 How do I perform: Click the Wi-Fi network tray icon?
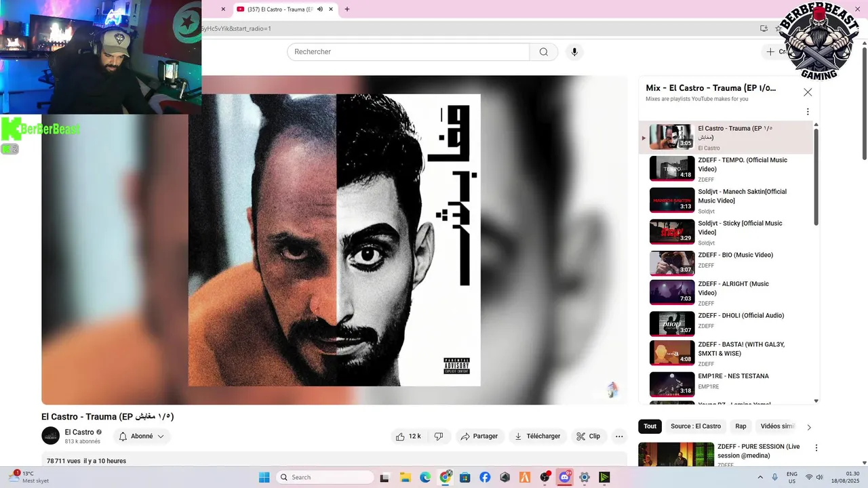[x=809, y=477]
